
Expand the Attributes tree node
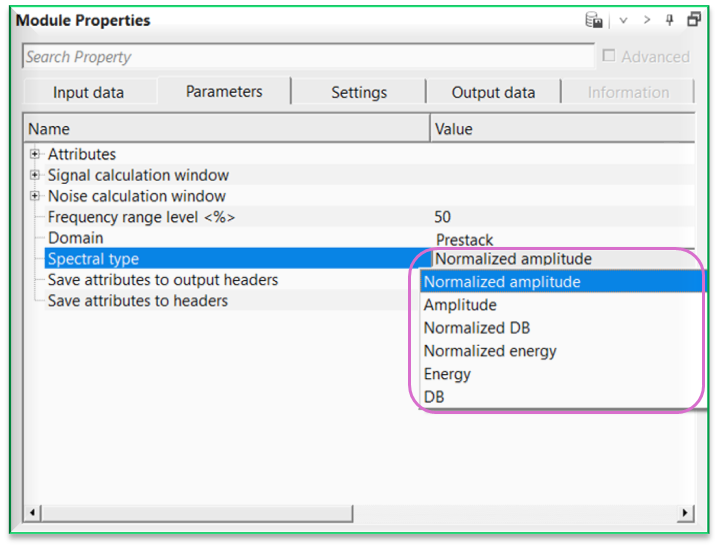(35, 154)
